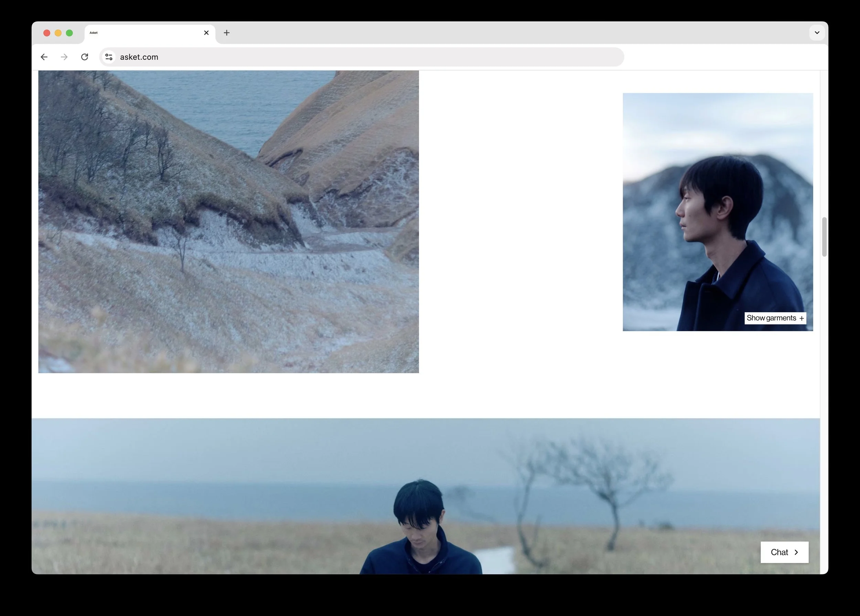The image size is (860, 616).
Task: Close the browser window with the red button
Action: coord(47,33)
